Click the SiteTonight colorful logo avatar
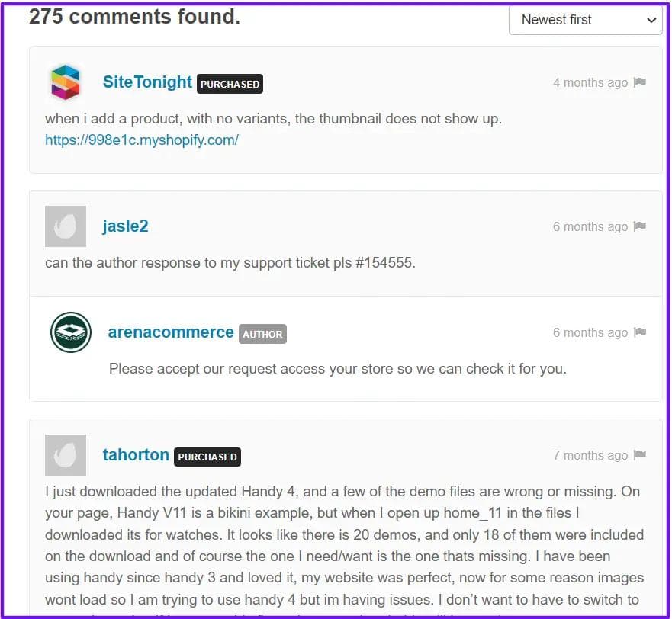 [66, 82]
